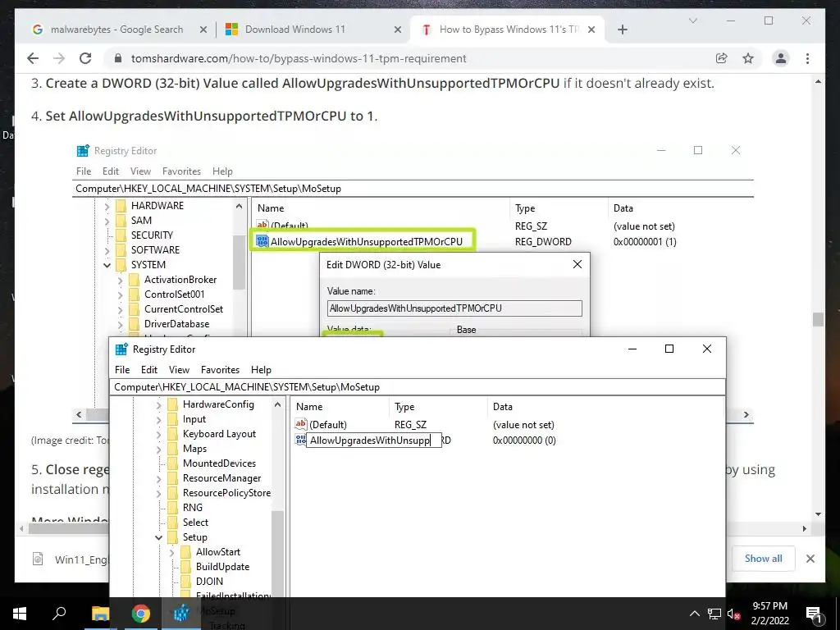840x630 pixels.
Task: Select the RNG key
Action: pyautogui.click(x=192, y=507)
